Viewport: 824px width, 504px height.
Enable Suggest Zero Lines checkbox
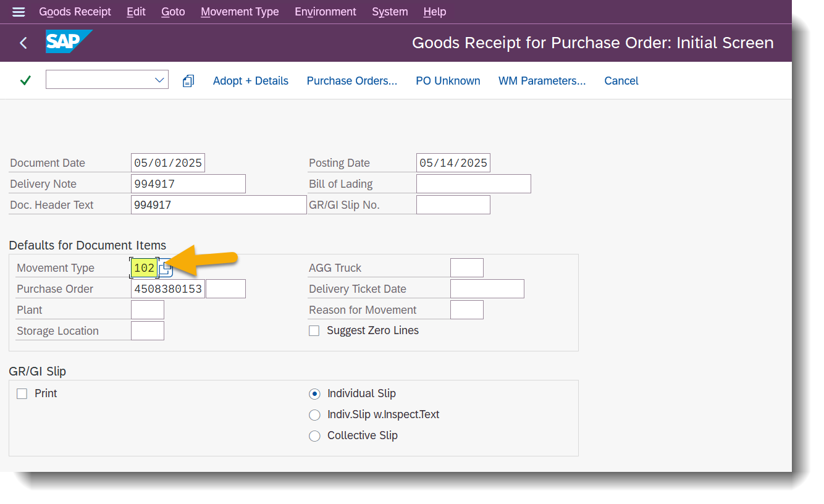(x=314, y=331)
